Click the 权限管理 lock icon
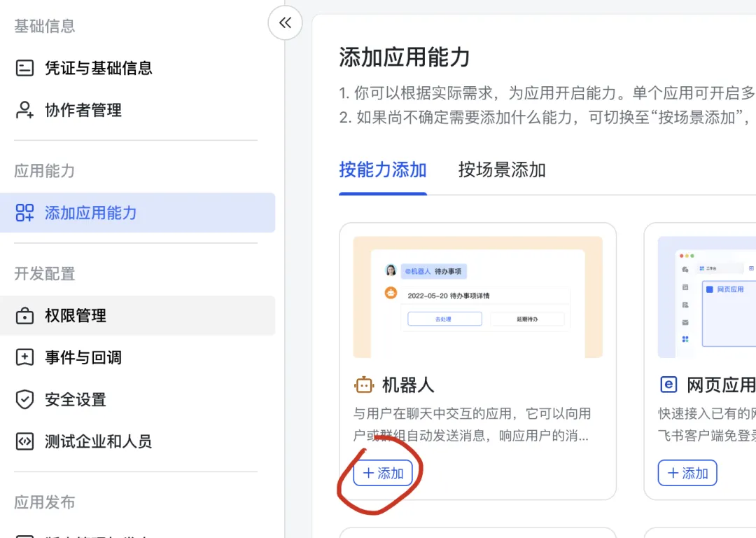 [24, 315]
